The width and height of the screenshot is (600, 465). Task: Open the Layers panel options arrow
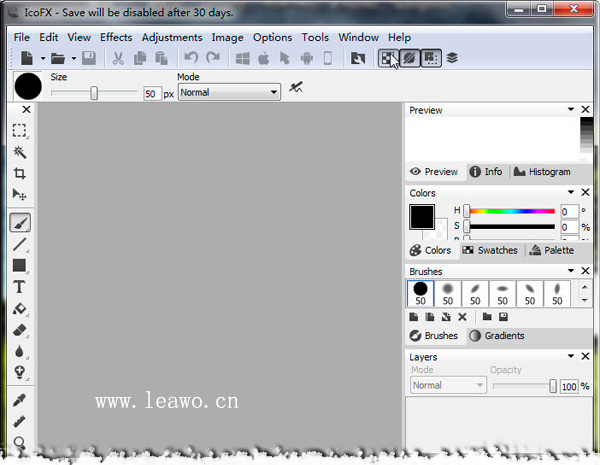pos(571,356)
